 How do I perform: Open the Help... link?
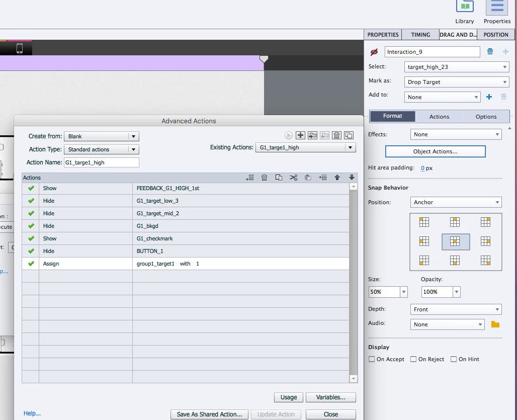(32, 413)
